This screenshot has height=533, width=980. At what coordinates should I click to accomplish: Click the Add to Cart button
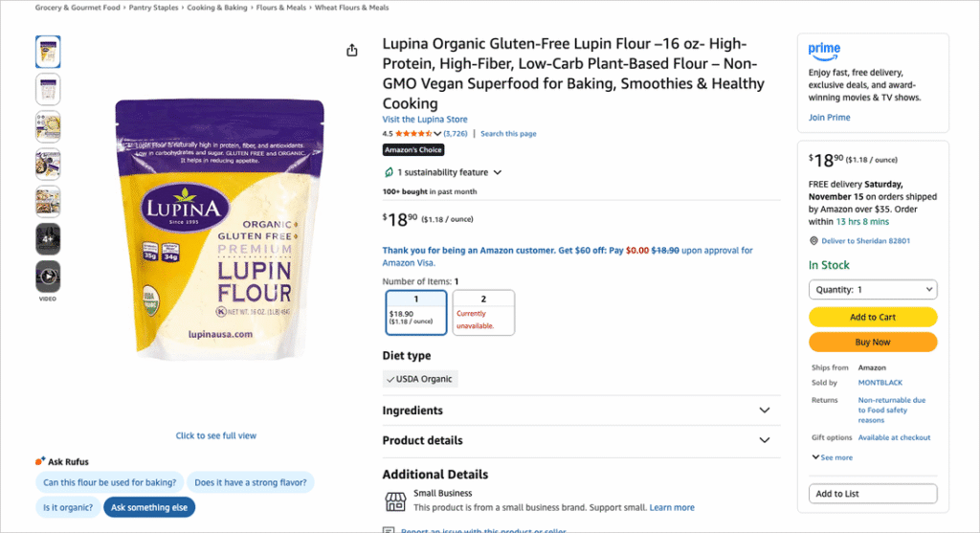point(873,317)
